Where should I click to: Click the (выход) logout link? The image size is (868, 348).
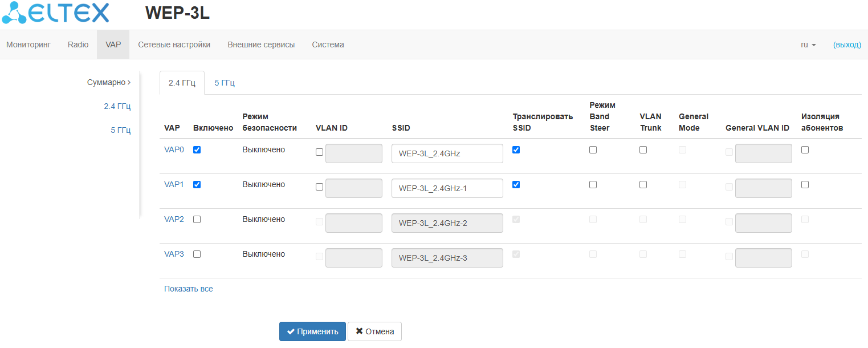(x=847, y=44)
